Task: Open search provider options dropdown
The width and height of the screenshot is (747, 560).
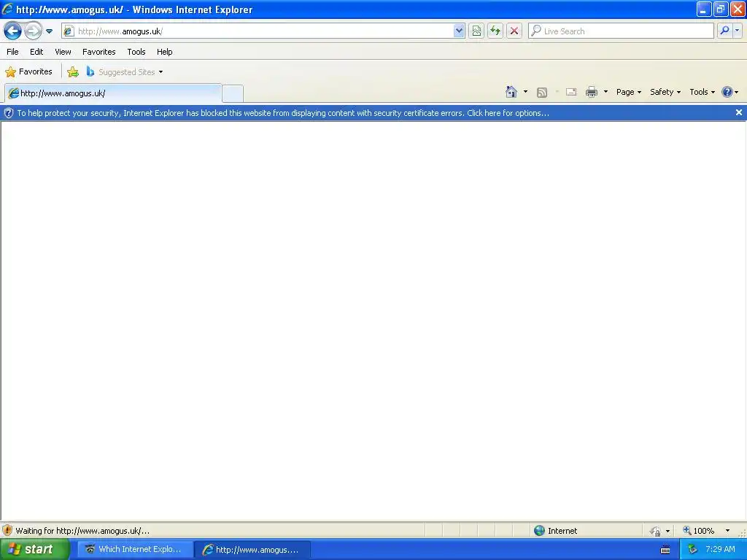Action: pos(737,31)
